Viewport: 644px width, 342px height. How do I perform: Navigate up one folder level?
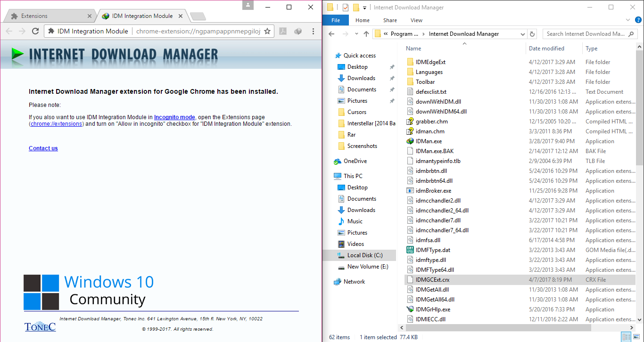pos(366,33)
